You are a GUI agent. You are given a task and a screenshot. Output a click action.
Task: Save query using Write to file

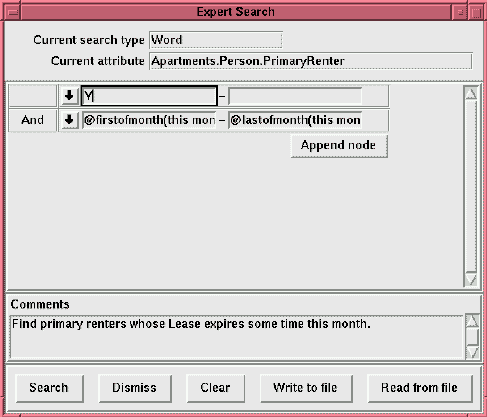tap(306, 388)
